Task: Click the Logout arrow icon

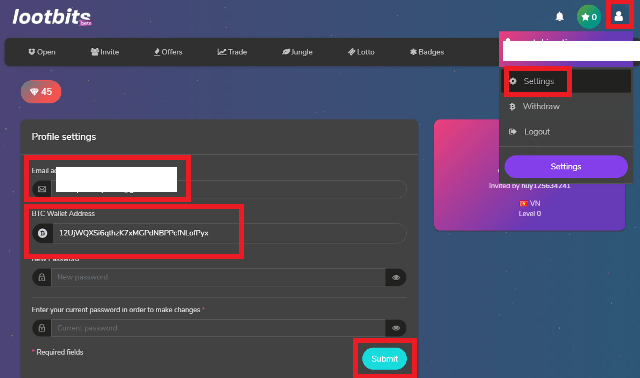Action: point(513,131)
